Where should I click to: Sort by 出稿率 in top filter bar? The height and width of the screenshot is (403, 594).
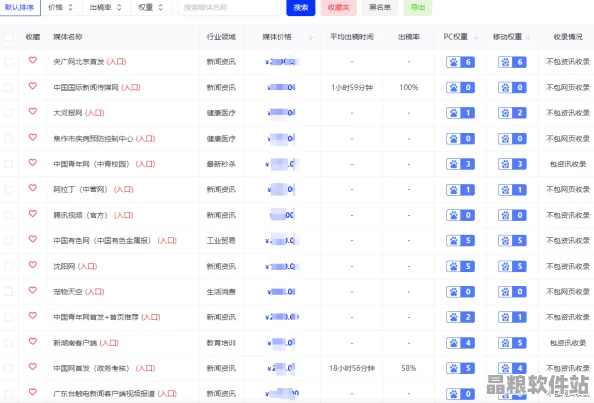(x=106, y=7)
